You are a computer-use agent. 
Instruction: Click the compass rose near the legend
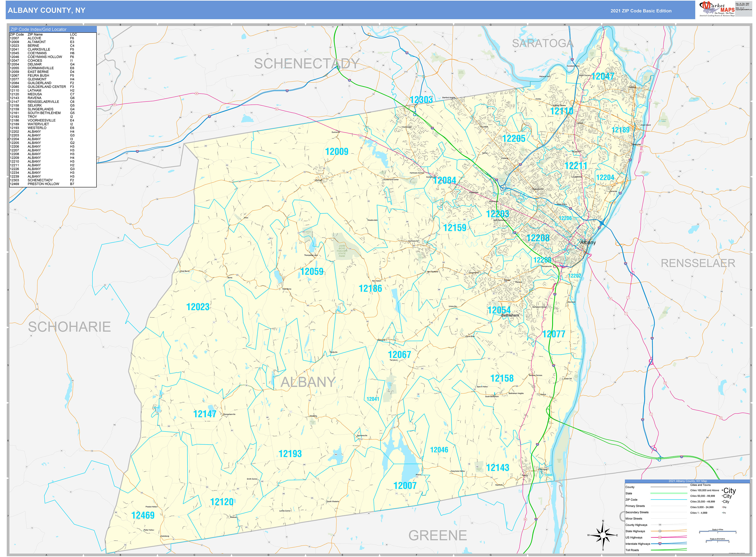coord(603,535)
